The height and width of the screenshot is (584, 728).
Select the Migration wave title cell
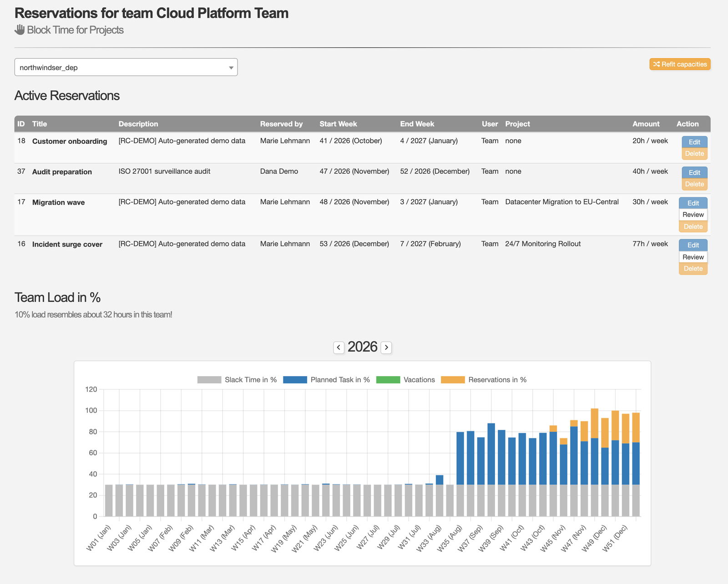[x=58, y=202]
